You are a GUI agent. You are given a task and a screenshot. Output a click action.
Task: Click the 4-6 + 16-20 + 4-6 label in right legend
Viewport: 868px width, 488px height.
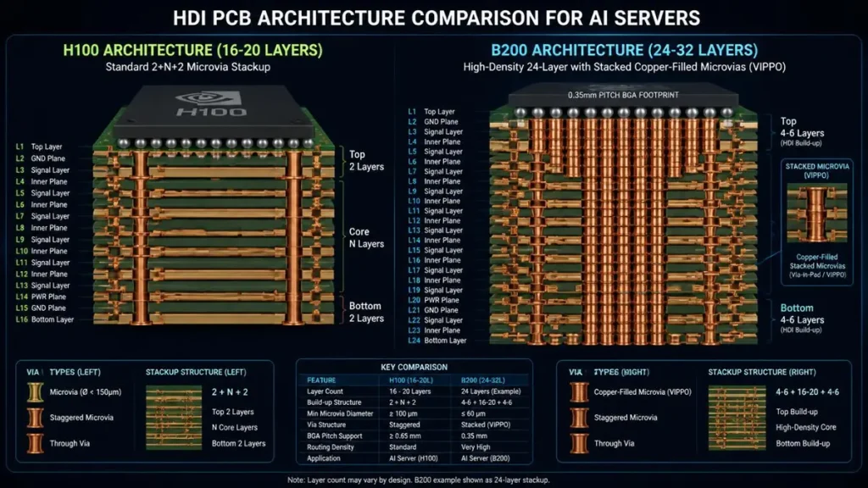pyautogui.click(x=807, y=391)
